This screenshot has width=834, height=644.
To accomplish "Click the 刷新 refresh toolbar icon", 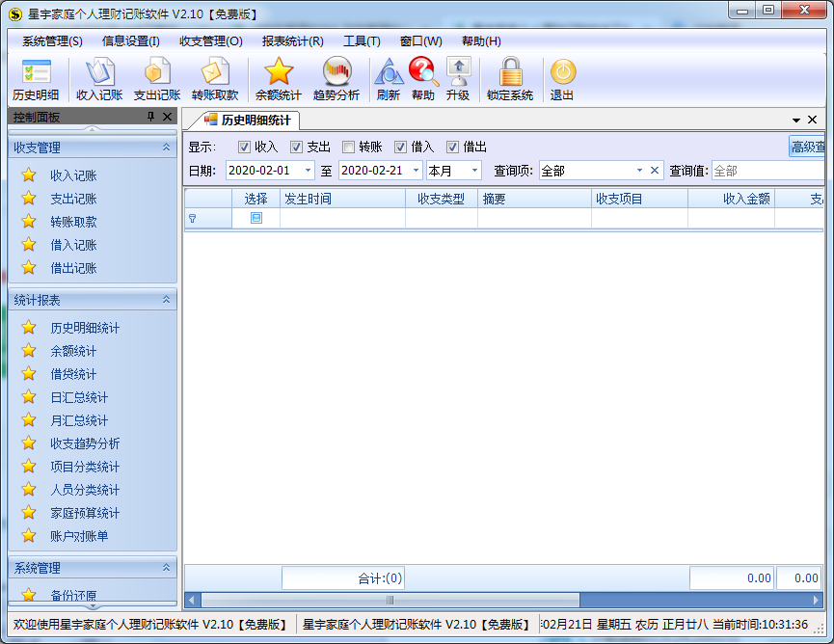I will 389,80.
